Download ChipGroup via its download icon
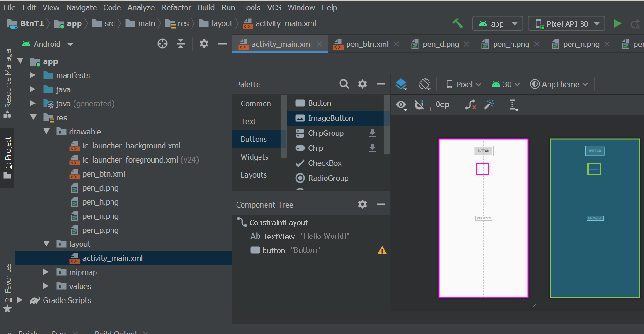Screen dimensions: 644x334 tap(372, 133)
